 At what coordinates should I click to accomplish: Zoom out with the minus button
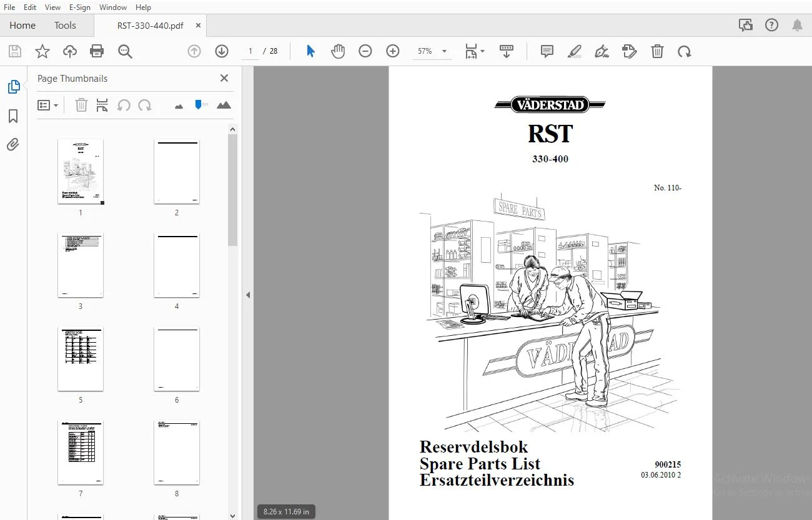tap(365, 51)
